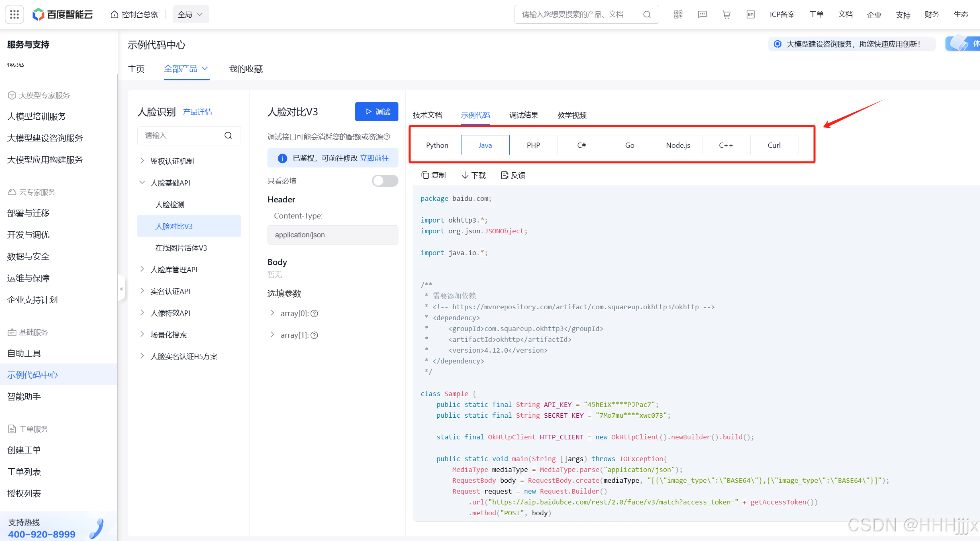Image resolution: width=980 pixels, height=541 pixels.
Task: Expand the 场景化搜索 node
Action: tap(142, 334)
